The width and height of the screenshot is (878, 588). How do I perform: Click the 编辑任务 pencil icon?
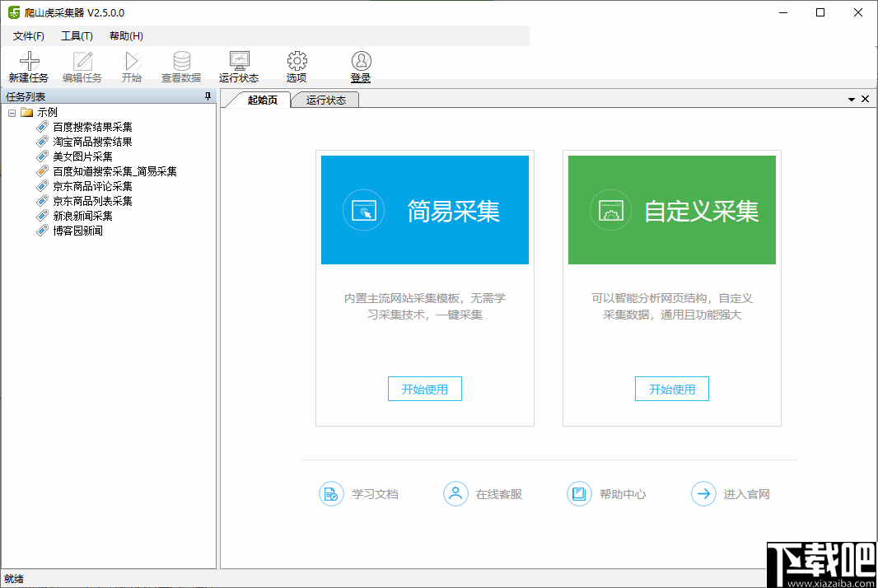coord(82,60)
